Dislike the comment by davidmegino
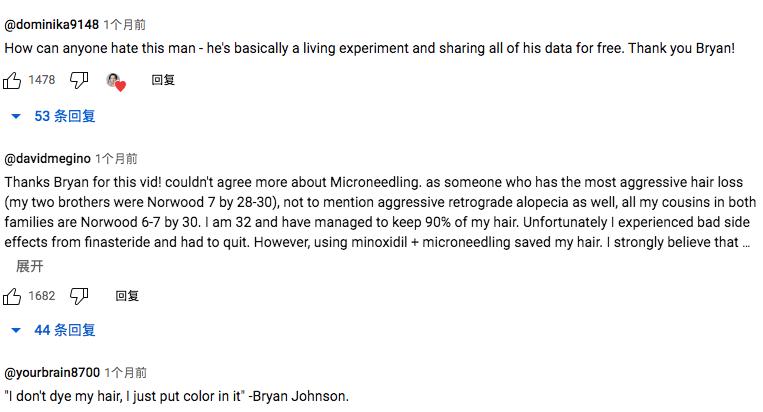The width and height of the screenshot is (763, 412). [x=79, y=296]
